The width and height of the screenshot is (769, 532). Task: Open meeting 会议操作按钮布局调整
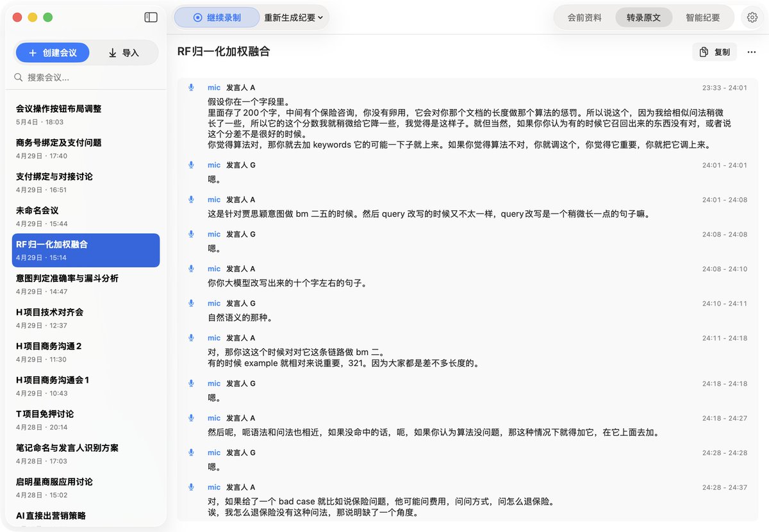tap(86, 115)
